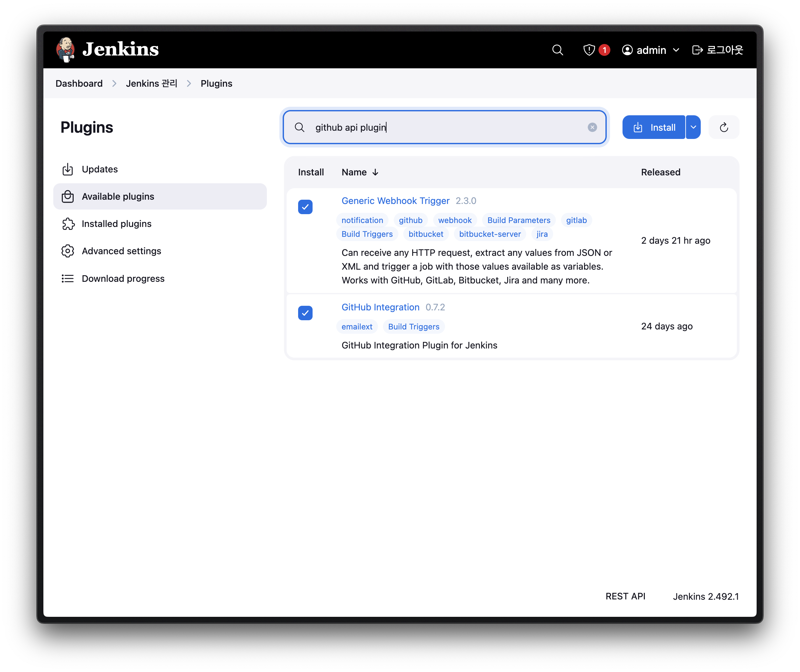Filter by GitHub Integration's Build Triggers tag
Screen dimensions: 800x672
(413, 326)
